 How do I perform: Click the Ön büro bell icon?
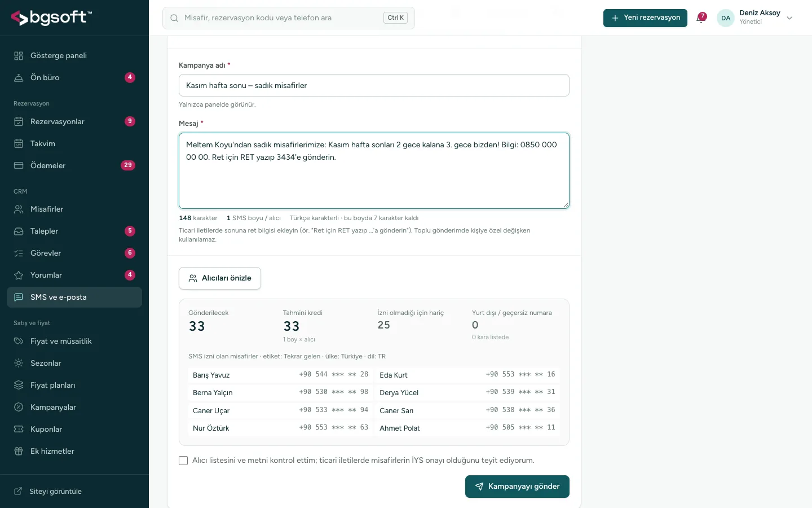click(x=19, y=77)
